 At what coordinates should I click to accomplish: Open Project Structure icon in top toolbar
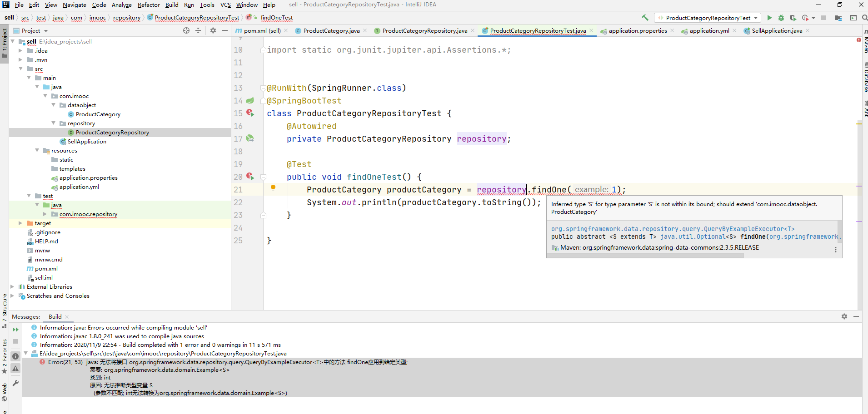tap(838, 18)
